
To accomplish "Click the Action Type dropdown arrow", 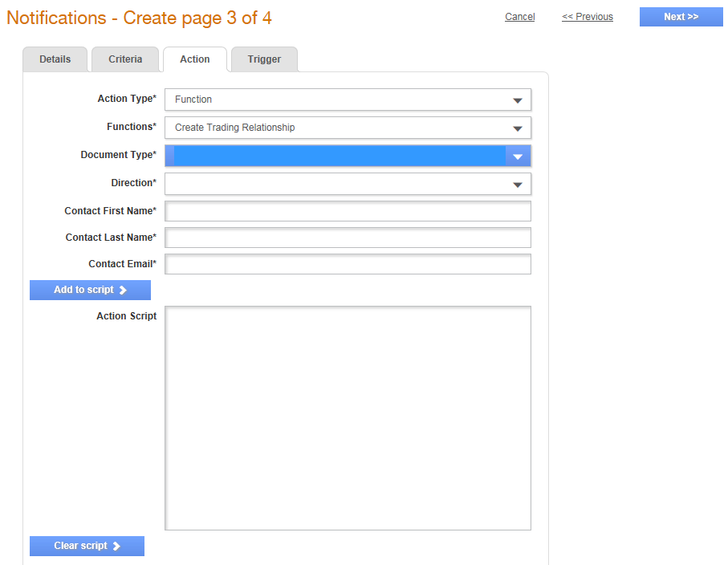I will (518, 100).
